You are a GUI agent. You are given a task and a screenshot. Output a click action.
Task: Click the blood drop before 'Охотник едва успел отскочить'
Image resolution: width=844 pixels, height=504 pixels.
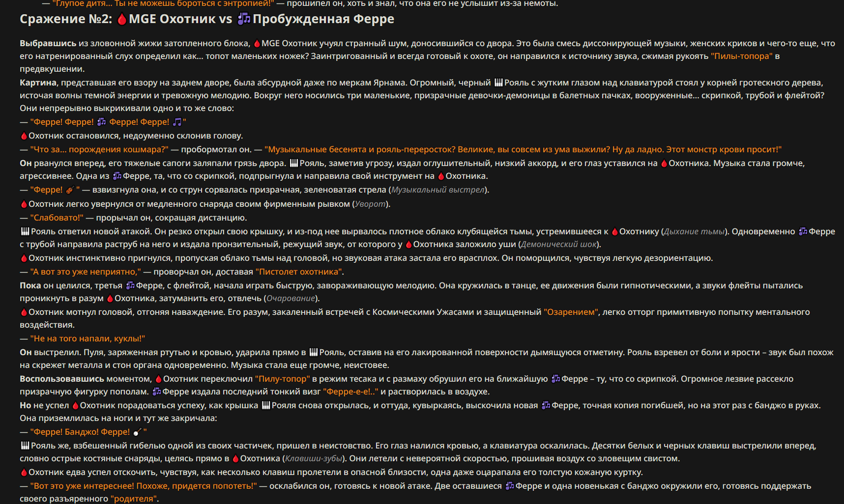[x=24, y=472]
